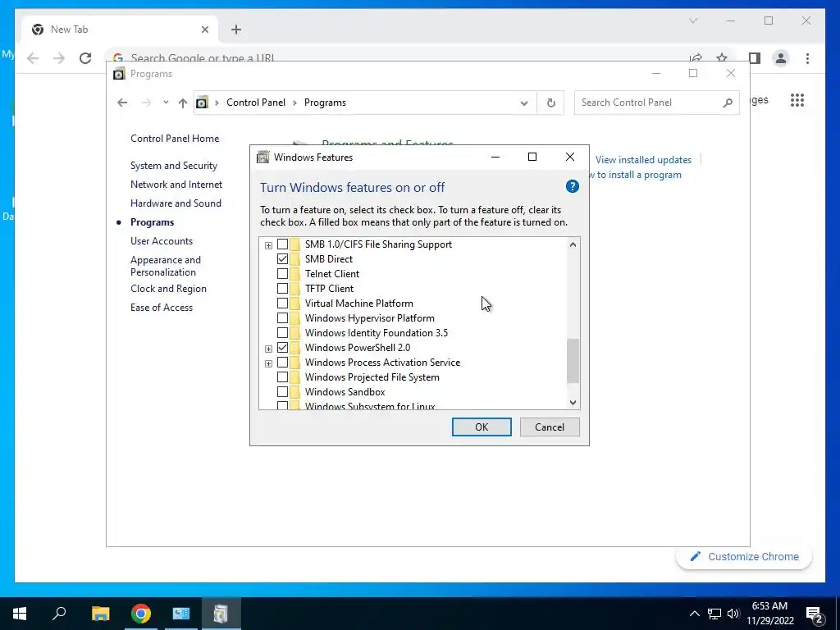Open recent locations dropdown arrow
The image size is (840, 630).
point(166,103)
